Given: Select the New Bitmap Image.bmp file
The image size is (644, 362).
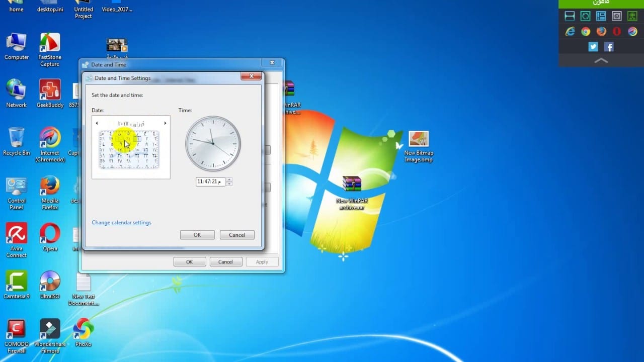Looking at the screenshot, I should pos(418,145).
